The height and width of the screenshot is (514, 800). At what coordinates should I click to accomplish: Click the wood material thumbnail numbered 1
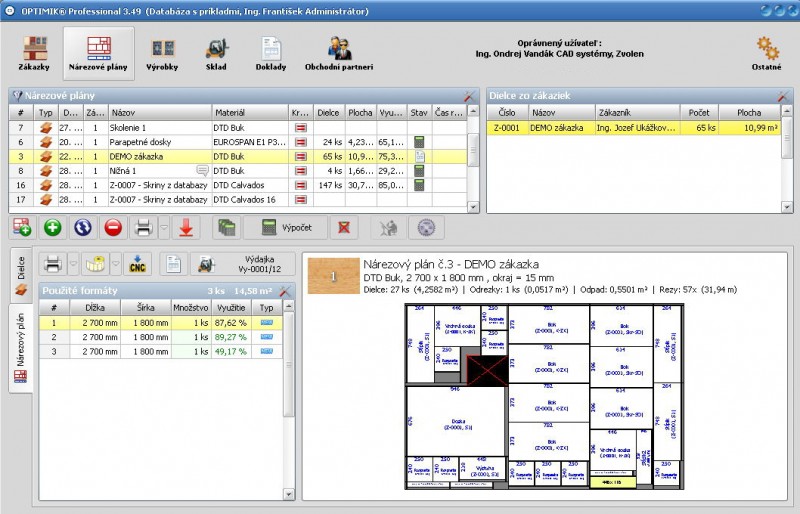click(x=334, y=276)
